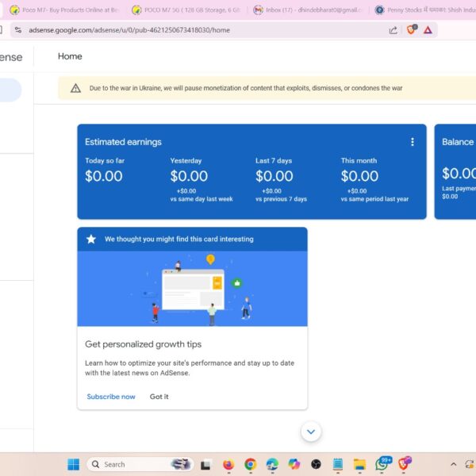Screen dimensions: 476x476
Task: Click the This month $0.00 value
Action: [359, 176]
